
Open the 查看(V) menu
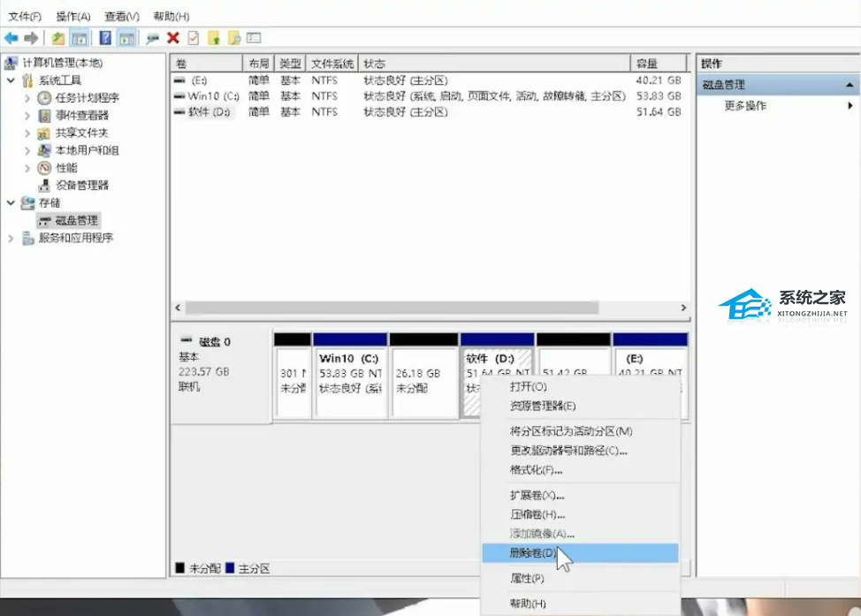point(122,17)
